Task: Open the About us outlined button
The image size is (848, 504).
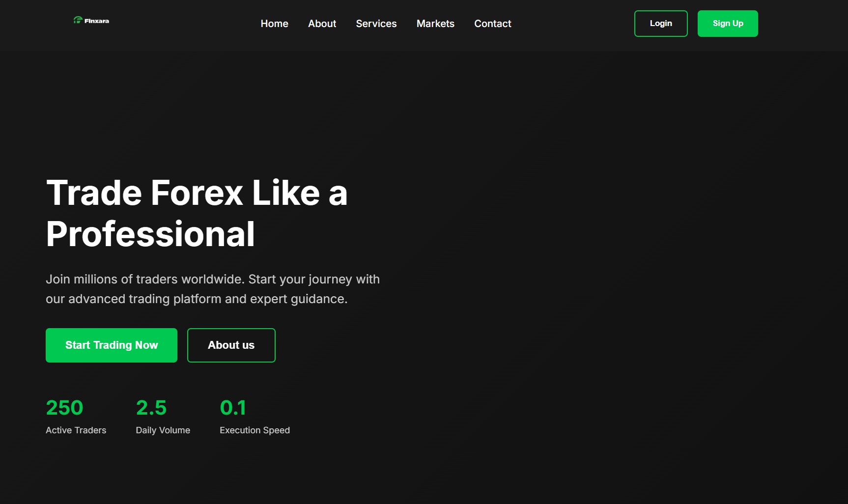Action: coord(231,345)
